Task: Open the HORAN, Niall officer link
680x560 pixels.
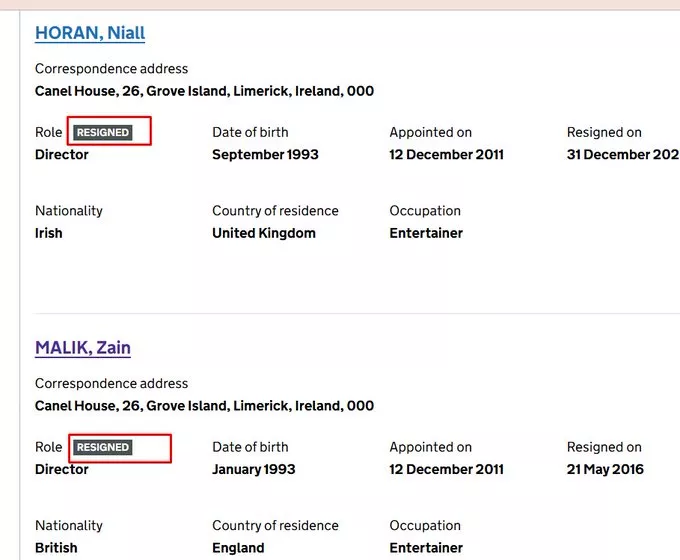Action: pyautogui.click(x=90, y=33)
